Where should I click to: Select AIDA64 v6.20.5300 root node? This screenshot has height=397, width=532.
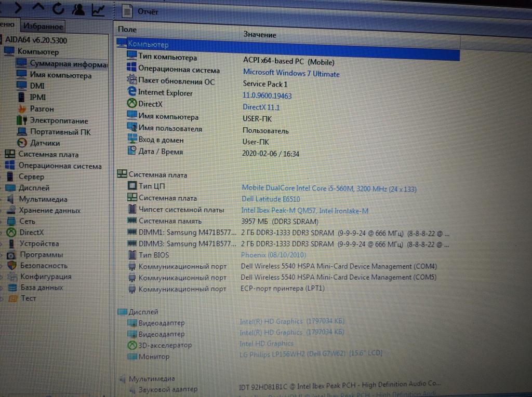coord(36,40)
